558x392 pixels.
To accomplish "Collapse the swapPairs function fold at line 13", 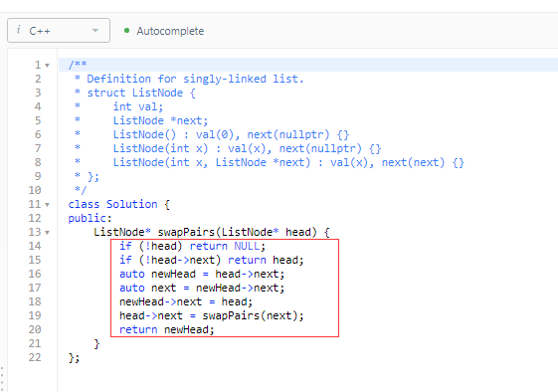I will pos(47,233).
